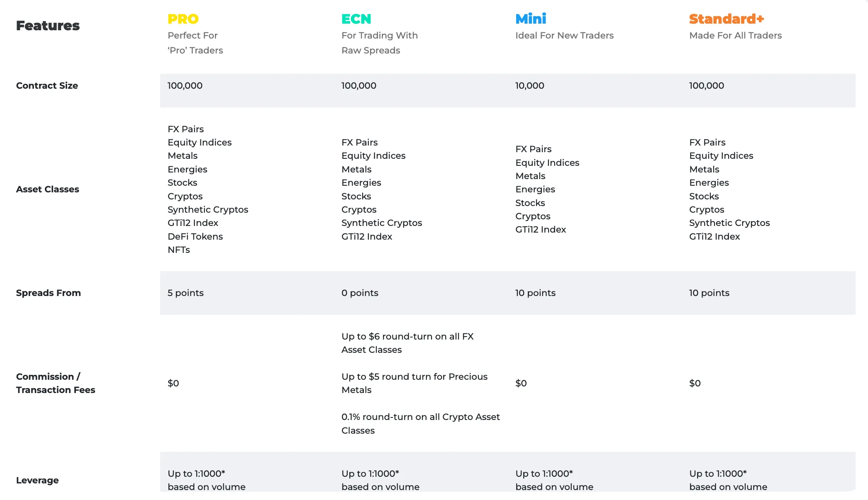Click NFTs in the PRO asset list
The image size is (868, 500).
click(x=179, y=250)
